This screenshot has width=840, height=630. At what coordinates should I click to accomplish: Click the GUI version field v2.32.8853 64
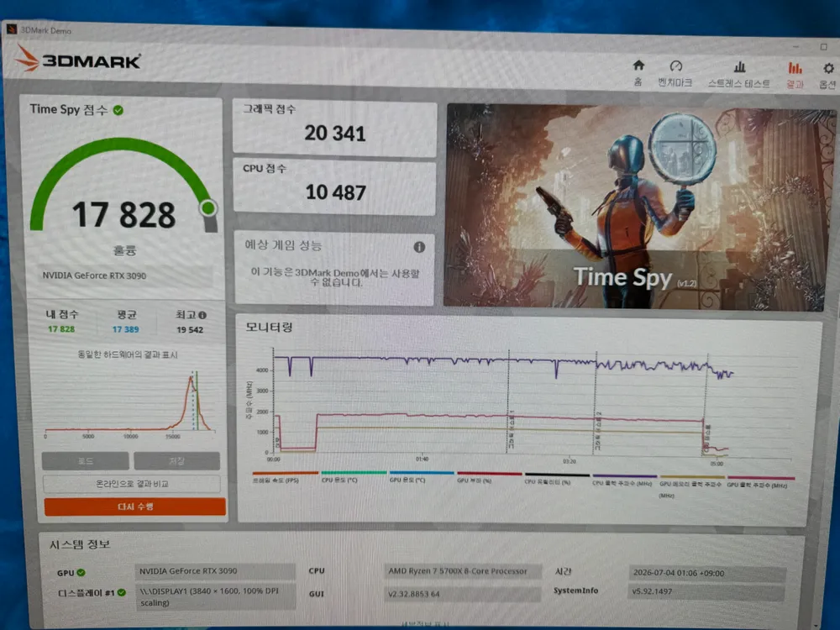click(463, 594)
